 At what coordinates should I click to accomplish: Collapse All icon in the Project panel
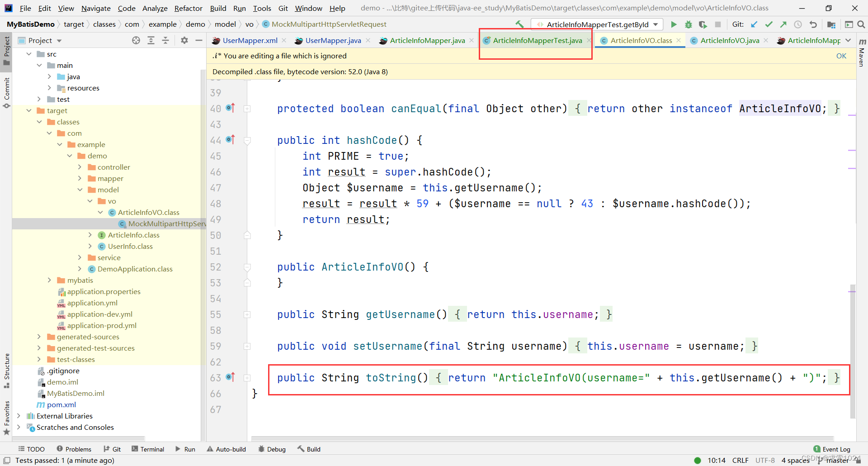pyautogui.click(x=165, y=40)
